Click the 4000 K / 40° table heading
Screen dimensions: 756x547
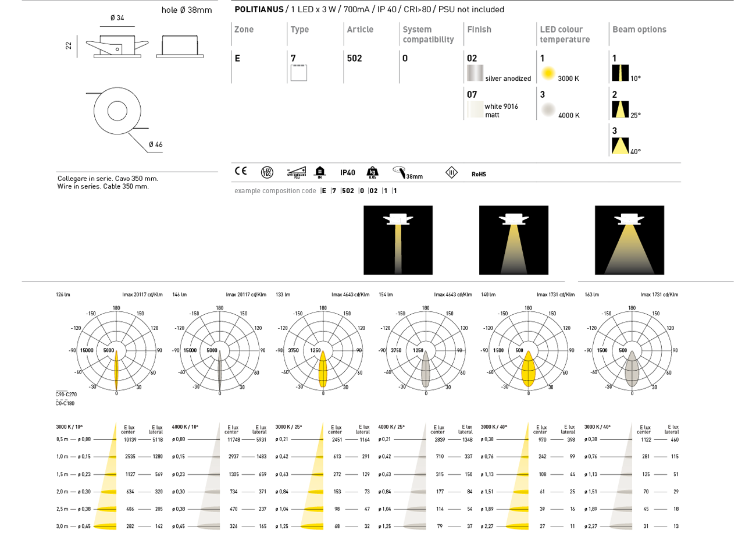point(598,427)
